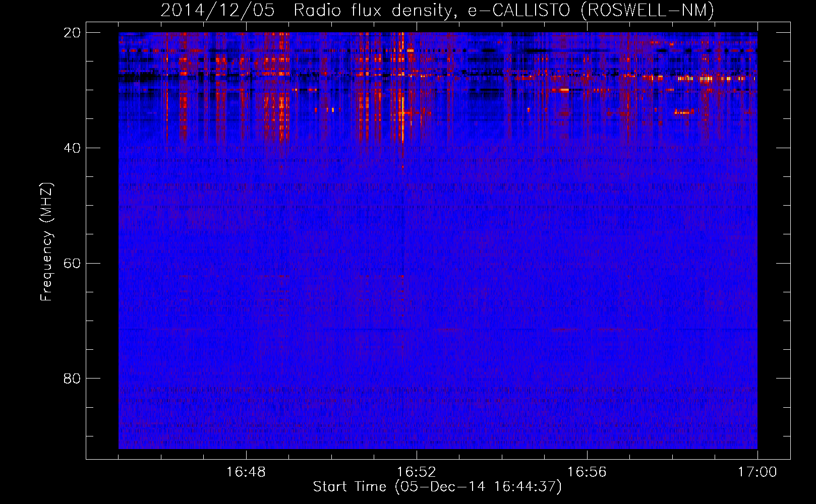Viewport: 816px width, 504px height.
Task: Click the plot title 'Radio flux density, e-CALLISTO (ROSWELL-NM)'
Action: [503, 11]
